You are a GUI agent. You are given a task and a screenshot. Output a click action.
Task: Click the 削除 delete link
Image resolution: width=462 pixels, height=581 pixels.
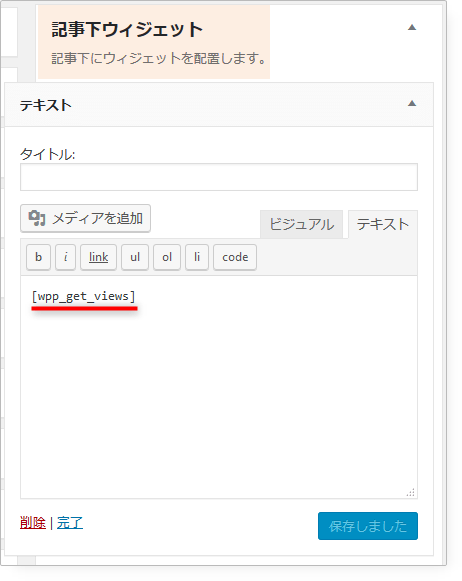[x=33, y=523]
